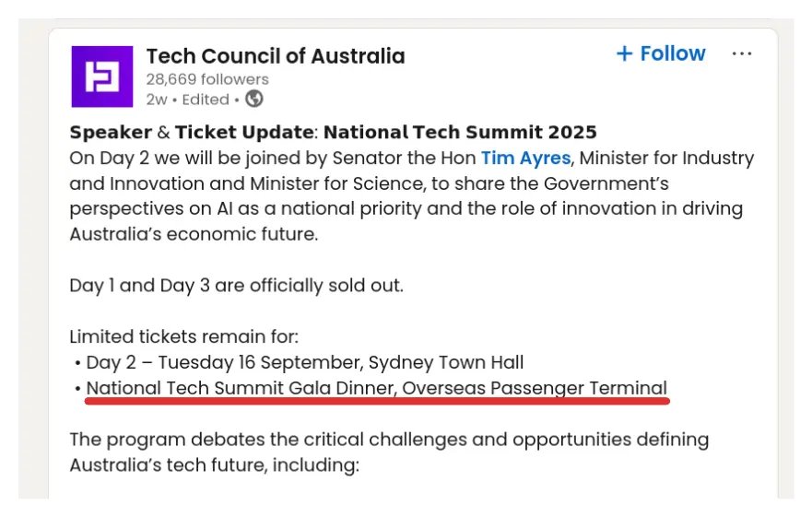
Task: Follow Tech Council of Australia
Action: [x=661, y=54]
